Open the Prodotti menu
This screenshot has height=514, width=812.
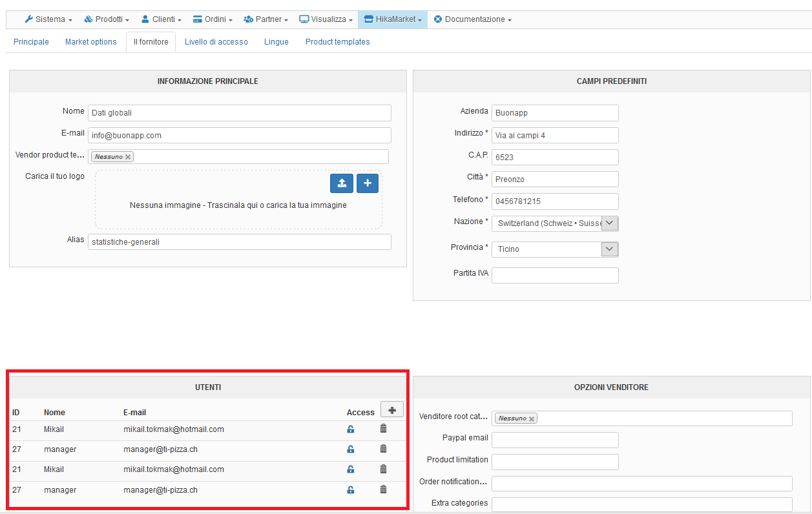click(x=107, y=19)
